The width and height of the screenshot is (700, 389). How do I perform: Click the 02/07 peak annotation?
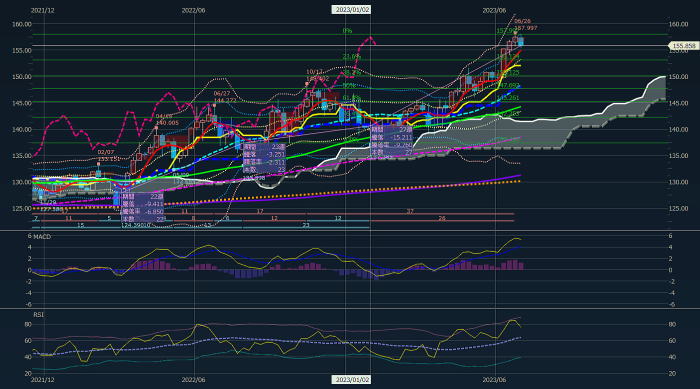point(108,155)
